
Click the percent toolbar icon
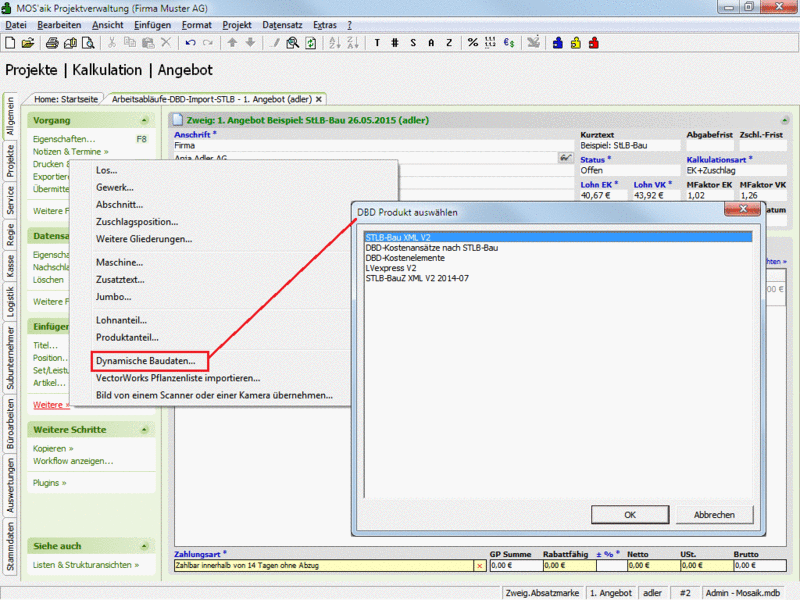pyautogui.click(x=473, y=43)
